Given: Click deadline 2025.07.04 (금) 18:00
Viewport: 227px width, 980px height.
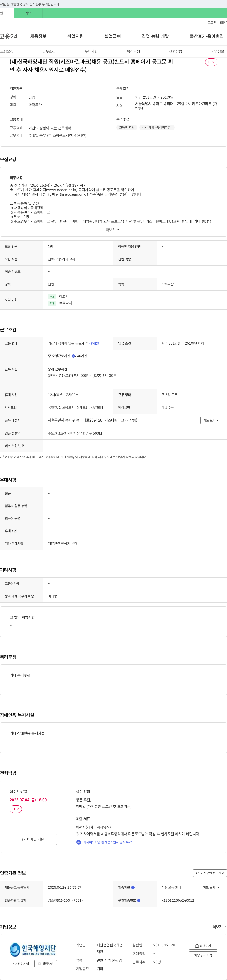Looking at the screenshot, I should [x=28, y=800].
